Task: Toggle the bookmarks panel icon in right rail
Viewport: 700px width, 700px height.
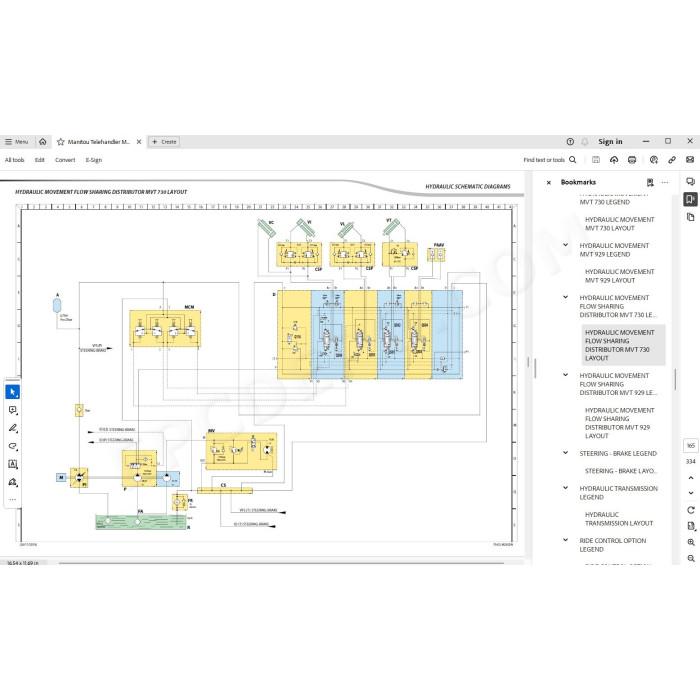Action: 690,199
